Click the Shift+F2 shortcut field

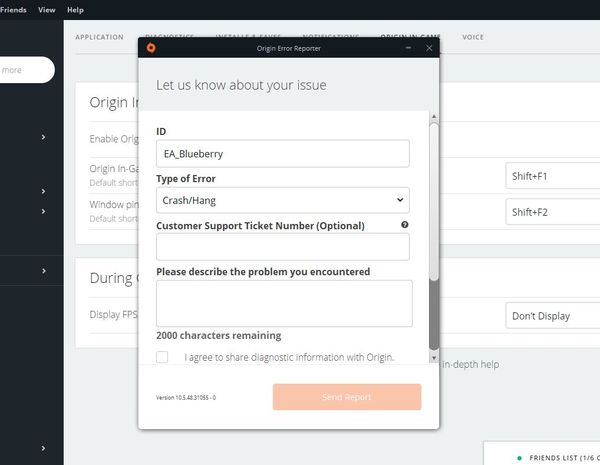(553, 212)
